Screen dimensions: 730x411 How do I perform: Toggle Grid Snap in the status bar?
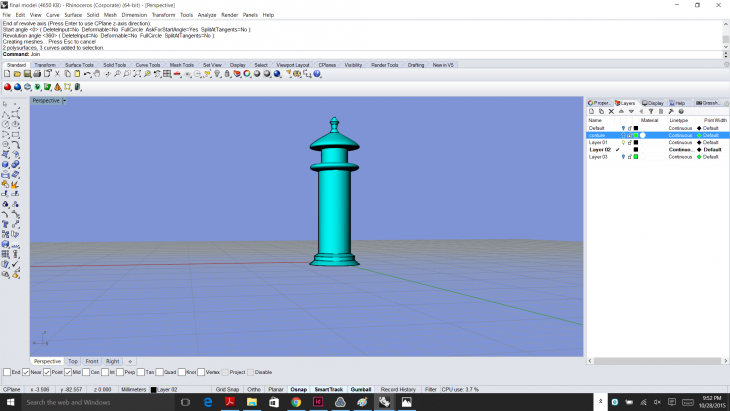(x=226, y=389)
